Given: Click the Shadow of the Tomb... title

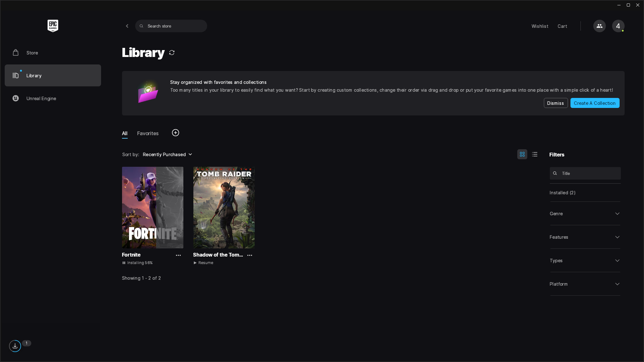Looking at the screenshot, I should pyautogui.click(x=218, y=255).
